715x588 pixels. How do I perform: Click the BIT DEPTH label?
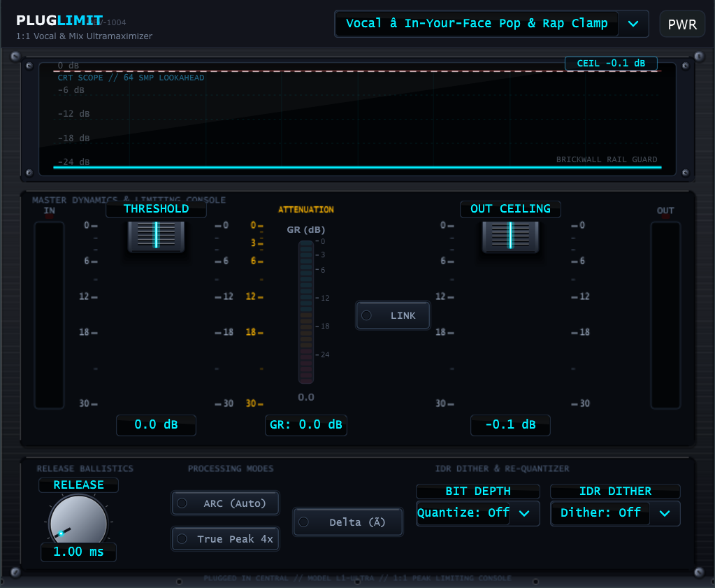(478, 492)
